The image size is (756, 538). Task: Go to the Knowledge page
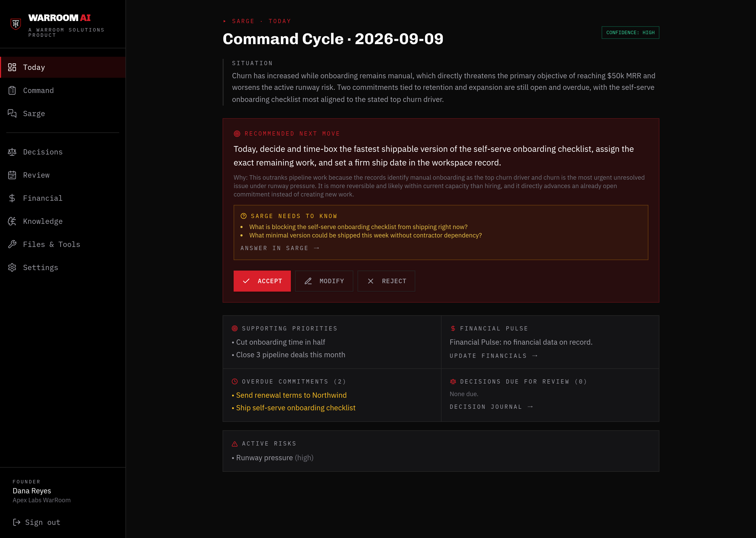coord(63,221)
